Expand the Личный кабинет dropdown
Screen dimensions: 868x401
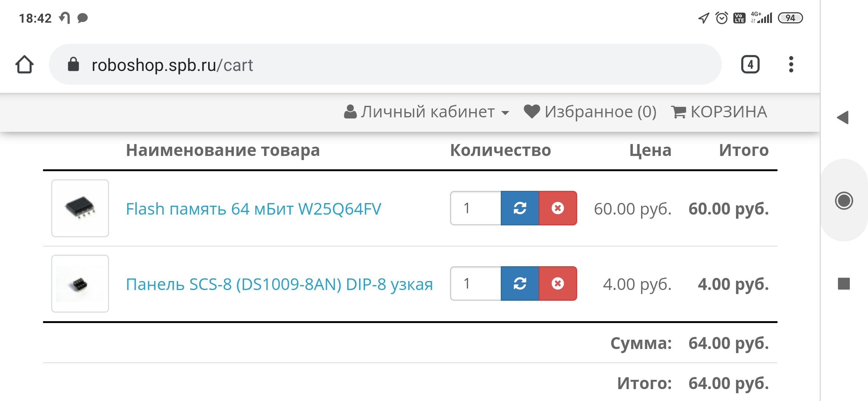[427, 112]
